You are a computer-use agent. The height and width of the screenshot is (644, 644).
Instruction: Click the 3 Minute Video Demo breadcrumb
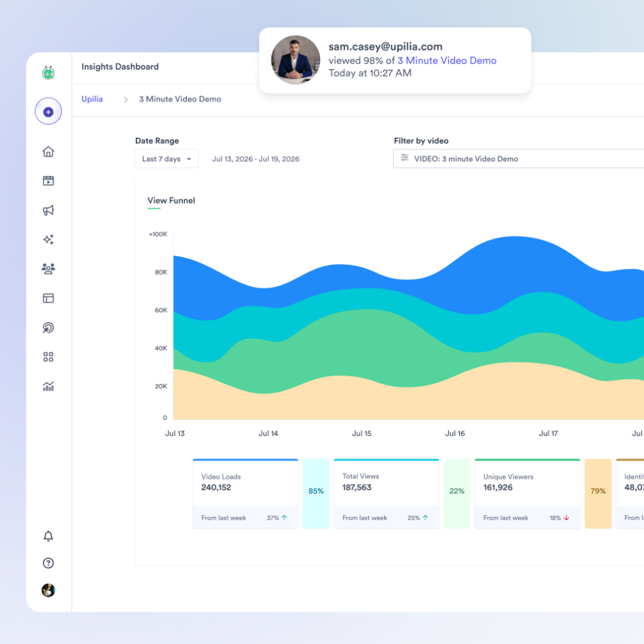click(180, 99)
